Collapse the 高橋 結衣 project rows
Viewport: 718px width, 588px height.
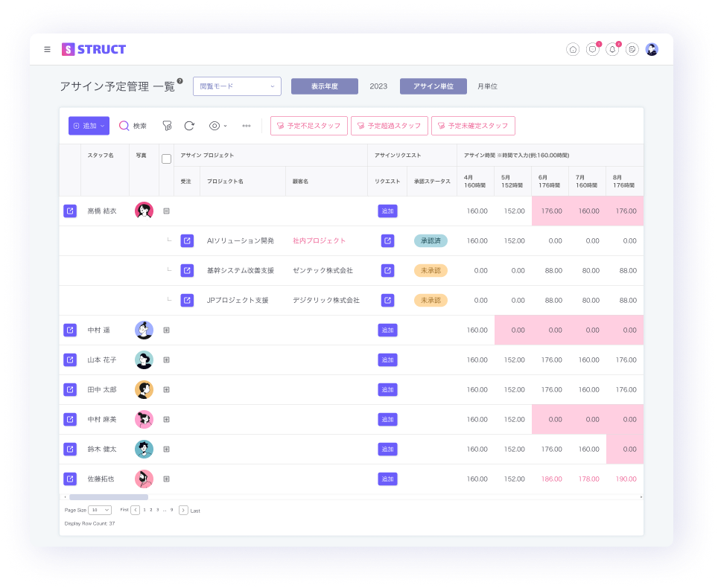click(x=166, y=211)
